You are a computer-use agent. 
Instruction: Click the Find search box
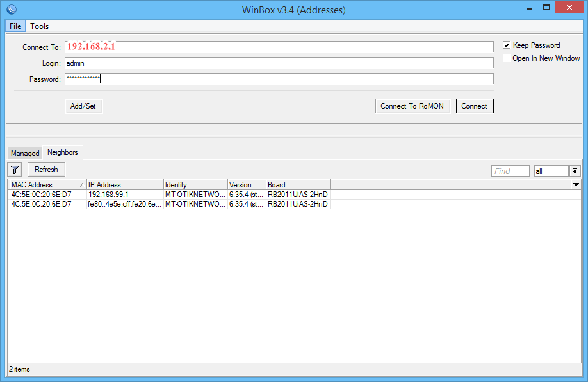[510, 171]
